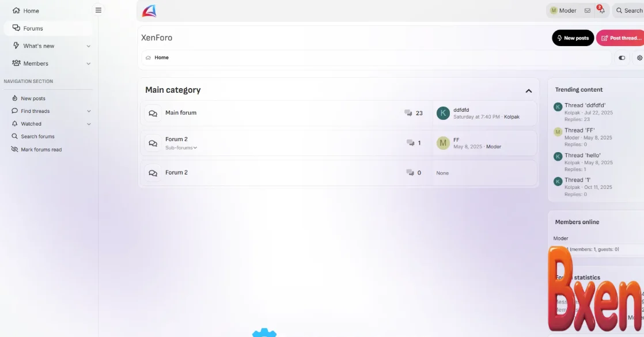Click Kolpak's avatar beside ddfdfd thread
This screenshot has height=337, width=644.
[442, 113]
